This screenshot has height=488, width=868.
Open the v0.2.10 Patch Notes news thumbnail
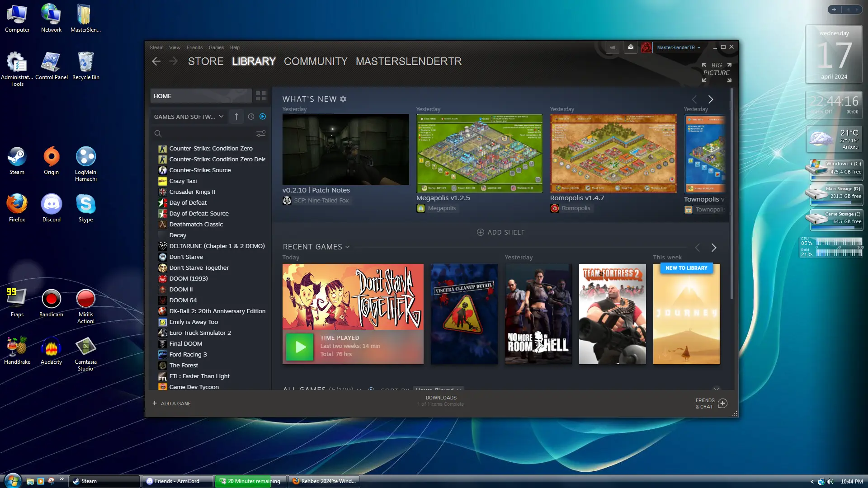[345, 149]
